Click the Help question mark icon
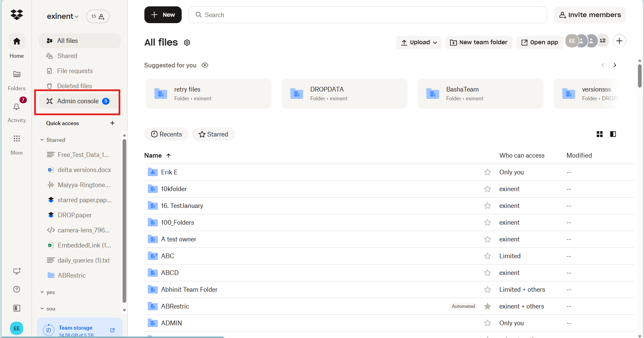Viewport: 644px width, 338px height. click(16, 289)
